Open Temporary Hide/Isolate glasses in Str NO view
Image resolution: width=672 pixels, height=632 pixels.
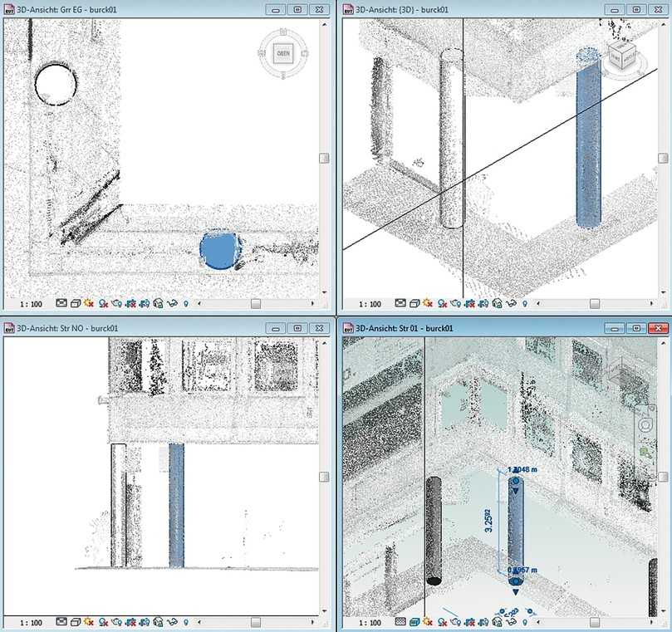click(x=170, y=620)
